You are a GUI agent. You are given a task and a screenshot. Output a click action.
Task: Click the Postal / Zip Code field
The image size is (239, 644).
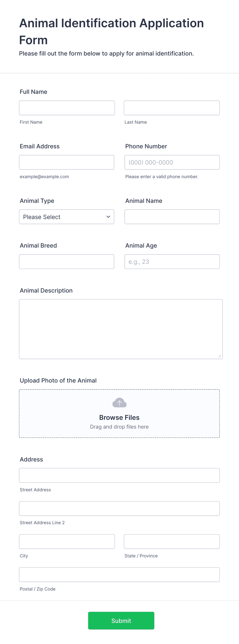pyautogui.click(x=119, y=575)
